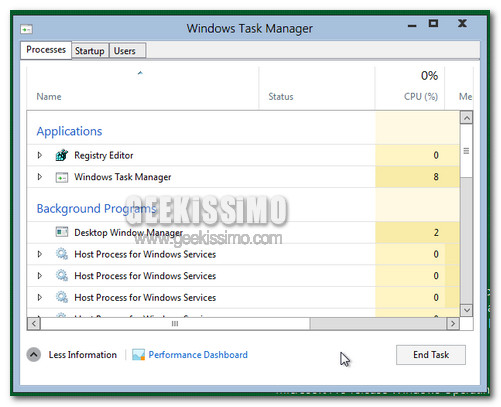Sort by the CPU (%) column header

coord(421,97)
